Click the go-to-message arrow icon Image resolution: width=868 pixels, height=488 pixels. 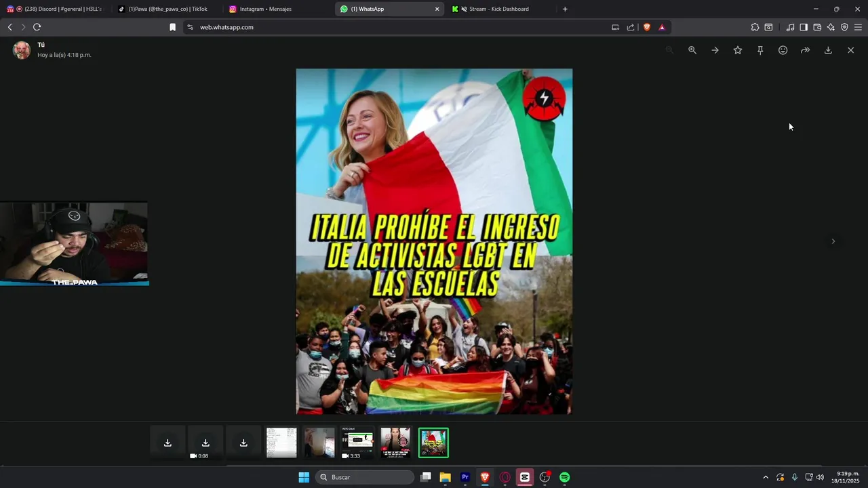(x=715, y=50)
